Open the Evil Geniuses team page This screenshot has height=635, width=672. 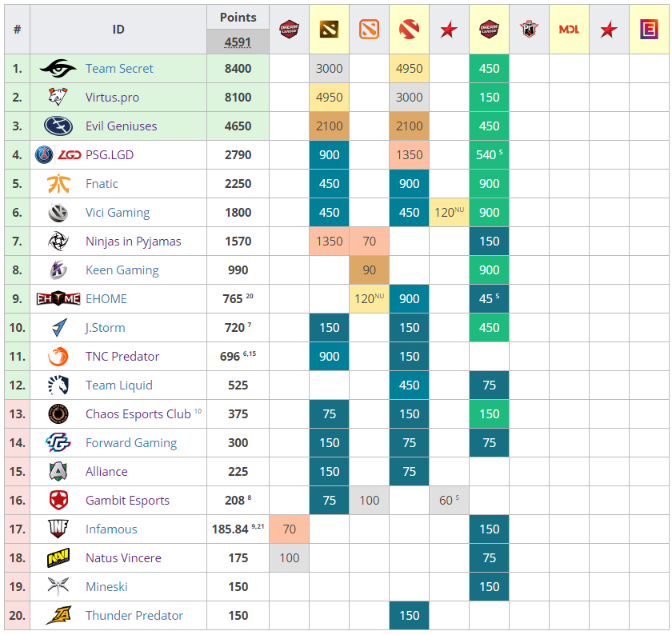click(x=122, y=126)
